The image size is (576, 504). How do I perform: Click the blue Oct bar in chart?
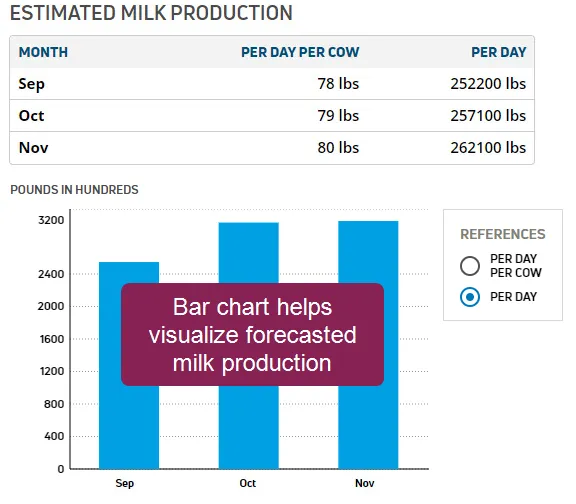(x=249, y=426)
